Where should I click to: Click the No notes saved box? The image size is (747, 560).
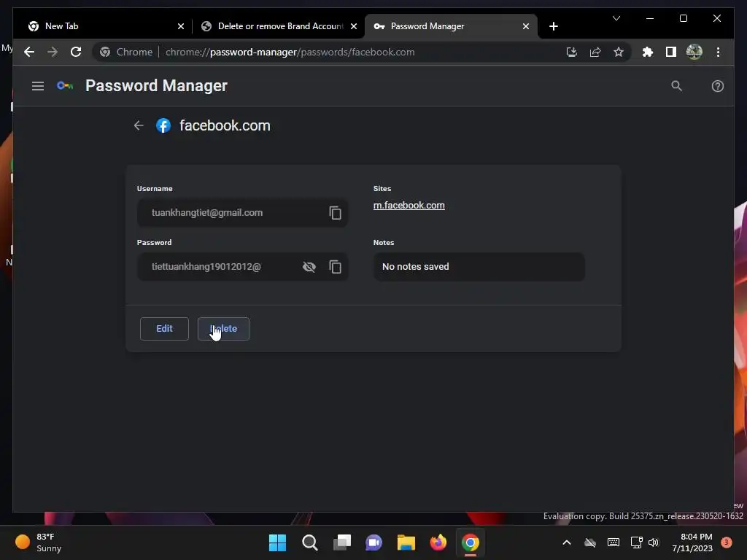pos(479,267)
